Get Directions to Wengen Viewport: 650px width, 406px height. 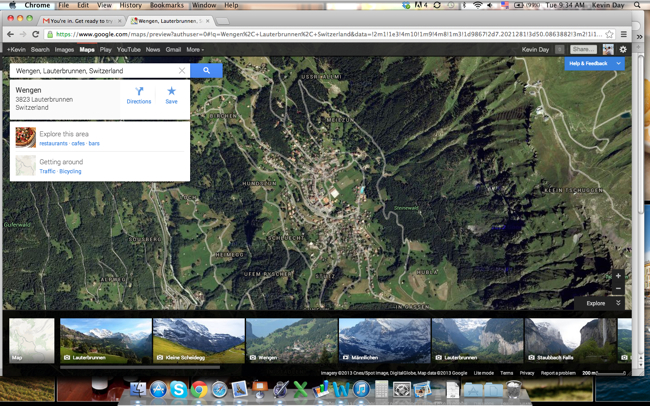point(138,95)
